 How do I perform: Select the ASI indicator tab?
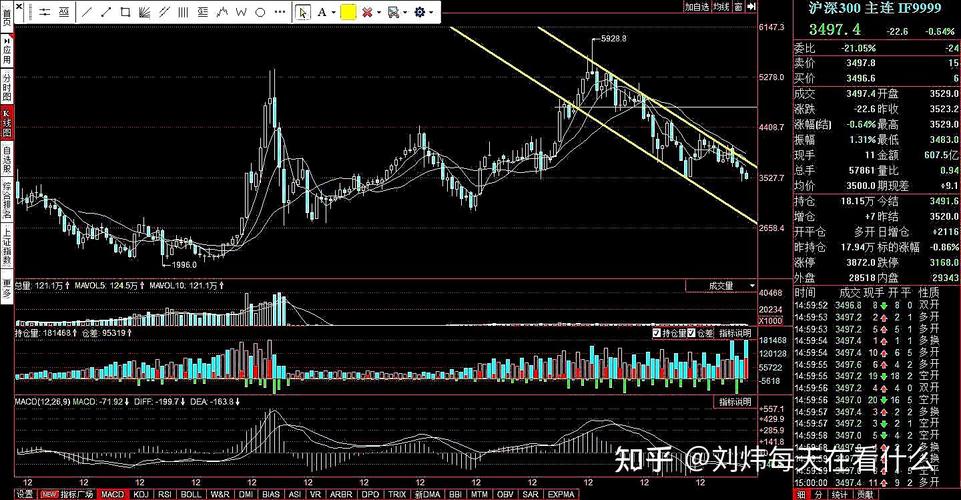pyautogui.click(x=295, y=494)
